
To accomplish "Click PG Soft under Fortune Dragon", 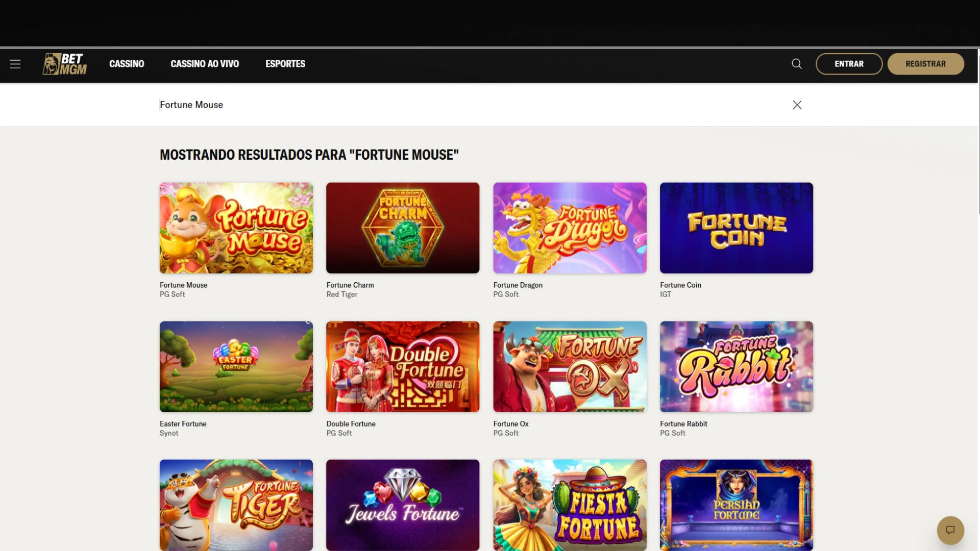I will click(506, 294).
